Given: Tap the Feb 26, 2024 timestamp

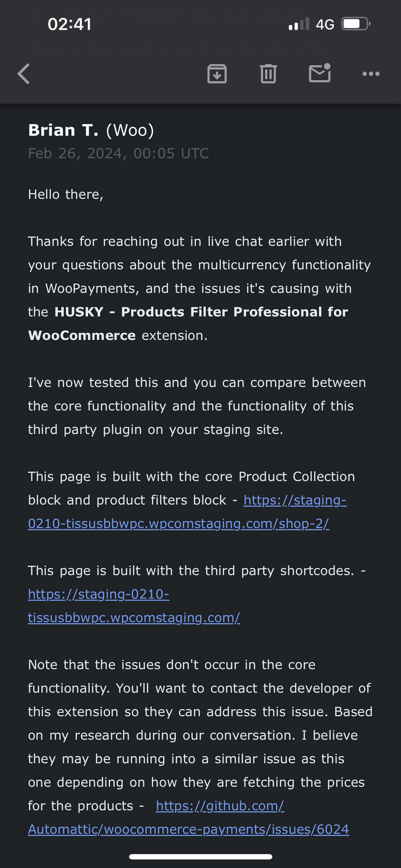Looking at the screenshot, I should (118, 154).
